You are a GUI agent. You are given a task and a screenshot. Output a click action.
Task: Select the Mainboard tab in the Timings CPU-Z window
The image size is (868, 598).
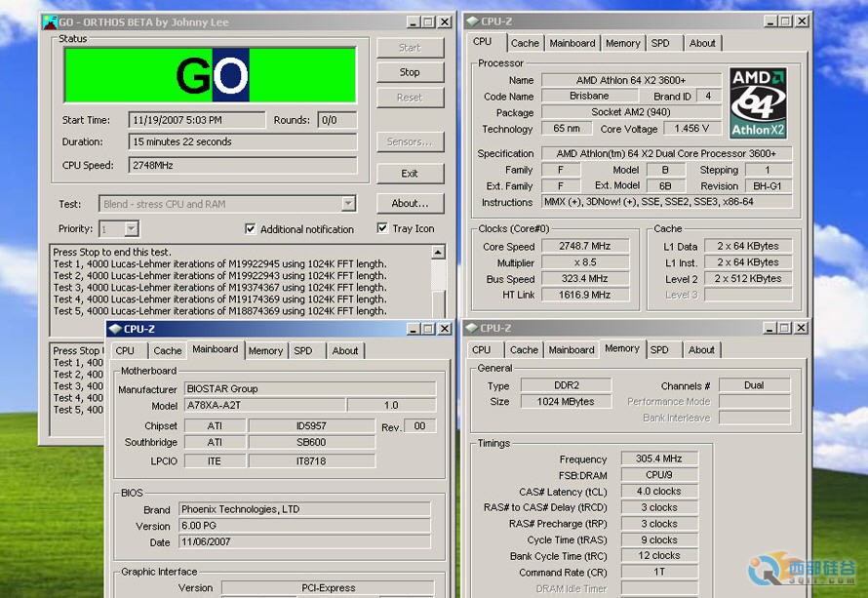(572, 350)
